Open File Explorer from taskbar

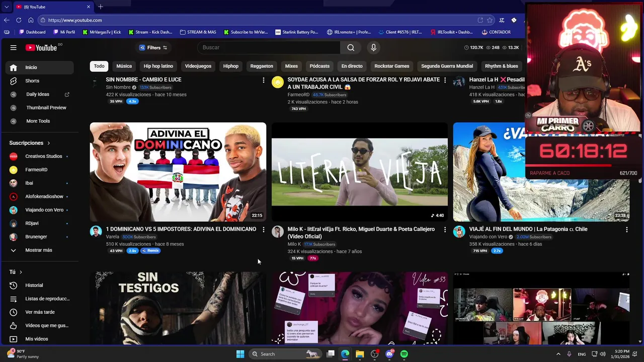pos(360,354)
